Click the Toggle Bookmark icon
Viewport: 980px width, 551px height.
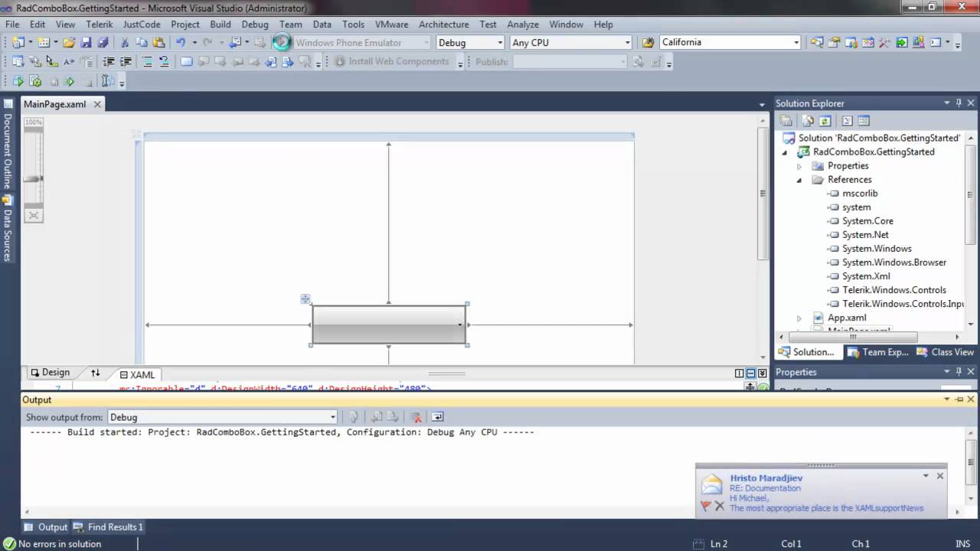186,61
